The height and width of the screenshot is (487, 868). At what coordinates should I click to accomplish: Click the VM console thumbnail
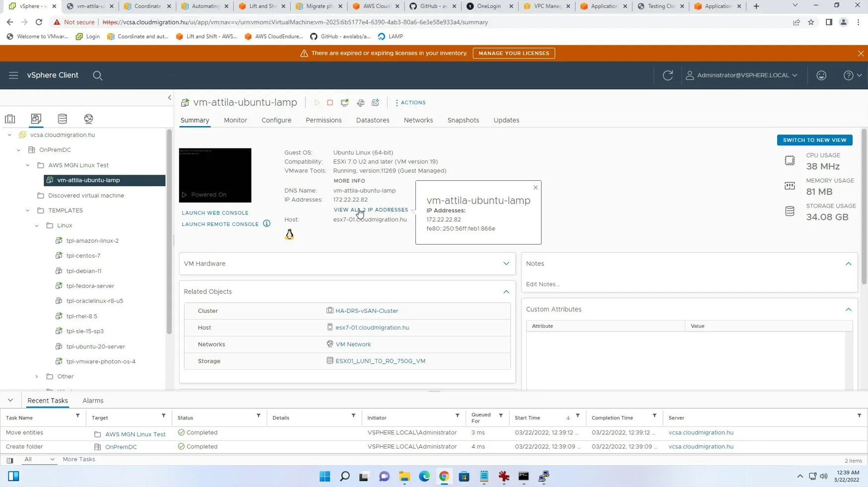click(x=215, y=175)
